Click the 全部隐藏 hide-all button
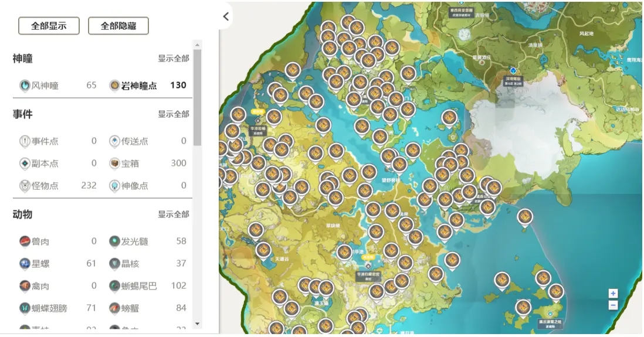Image resolution: width=644 pixels, height=337 pixels. click(118, 26)
